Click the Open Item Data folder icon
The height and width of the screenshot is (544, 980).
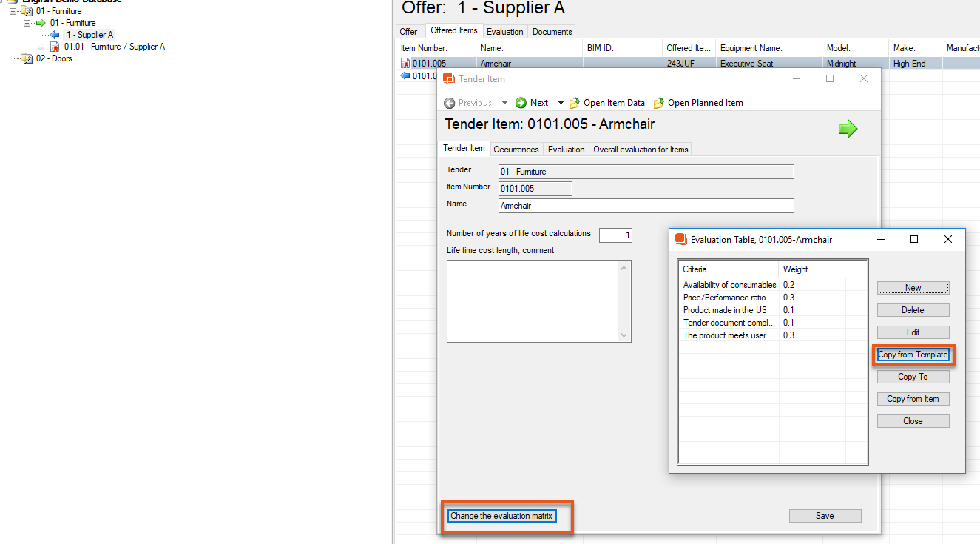[x=574, y=103]
